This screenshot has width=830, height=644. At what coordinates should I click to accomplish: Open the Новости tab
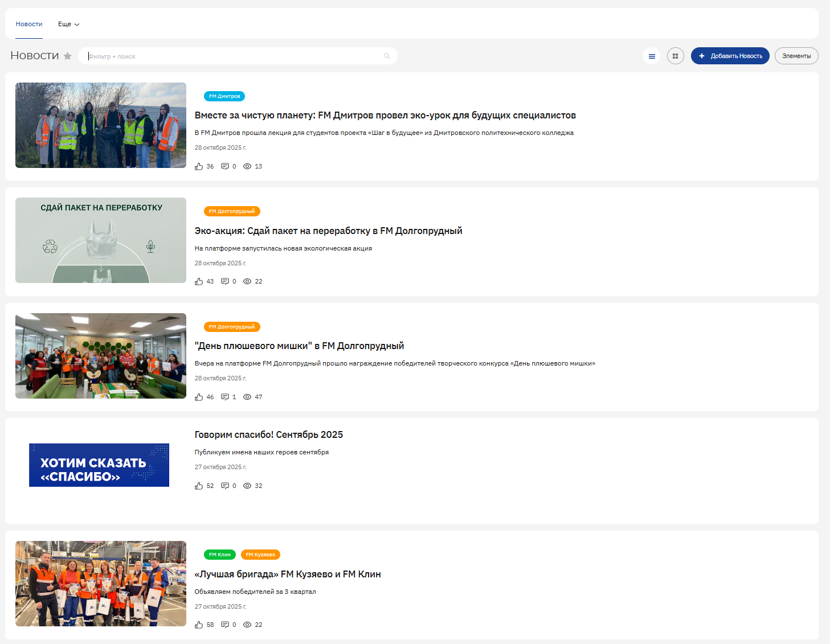tap(29, 24)
